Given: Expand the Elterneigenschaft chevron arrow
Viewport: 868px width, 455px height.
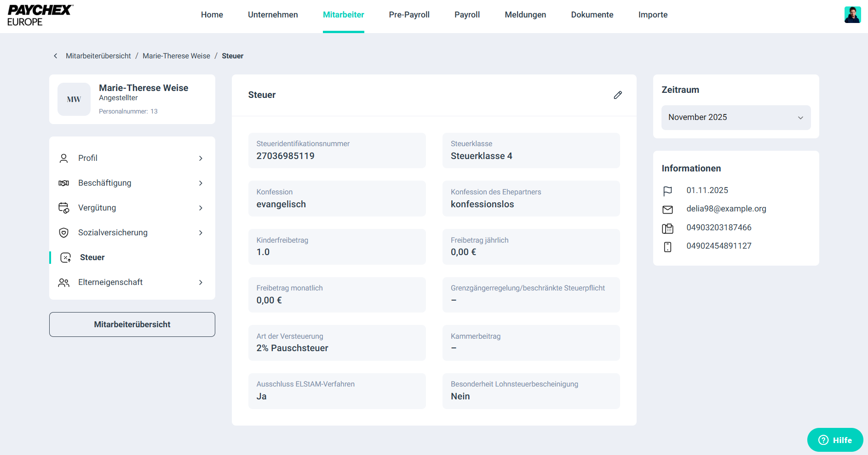Looking at the screenshot, I should [201, 283].
